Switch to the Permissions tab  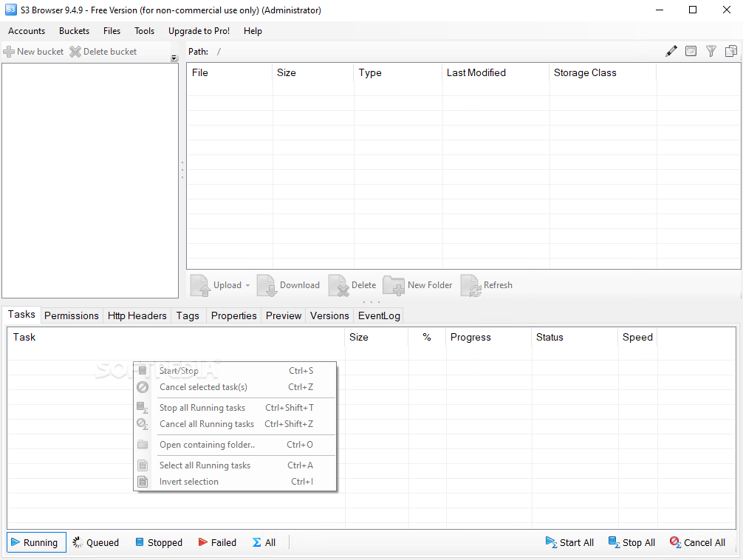[72, 315]
